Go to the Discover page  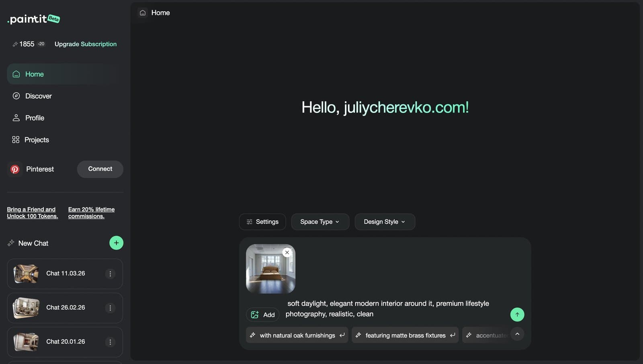38,96
